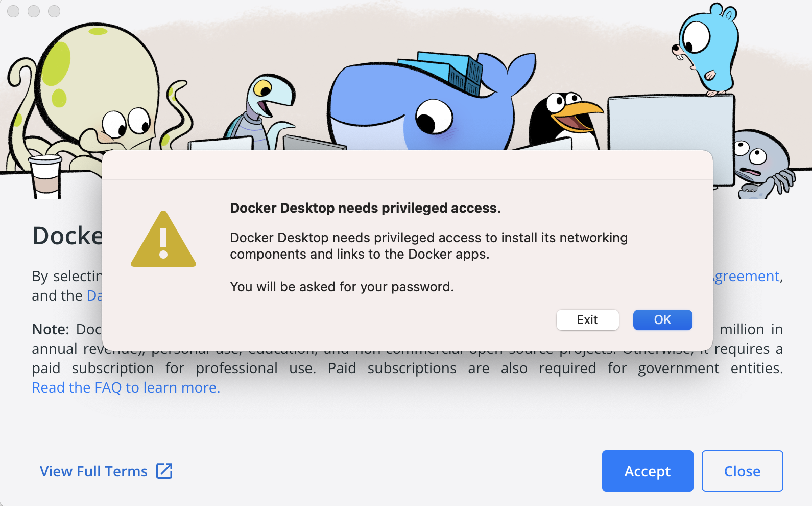Click the zoom window button

click(54, 11)
